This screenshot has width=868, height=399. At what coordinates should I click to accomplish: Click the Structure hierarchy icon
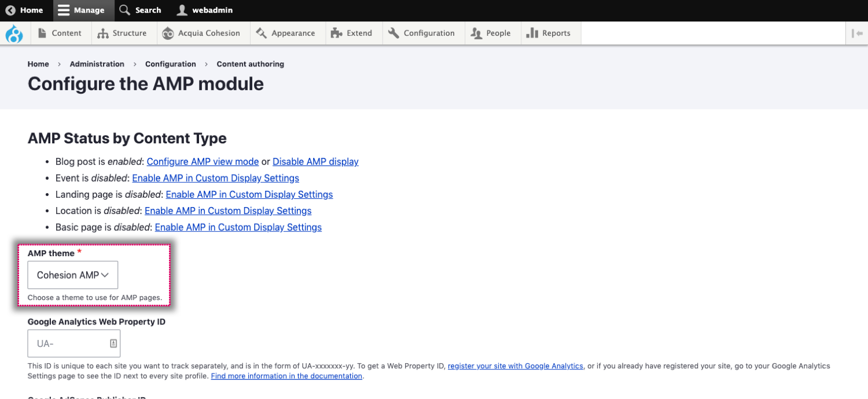(103, 34)
